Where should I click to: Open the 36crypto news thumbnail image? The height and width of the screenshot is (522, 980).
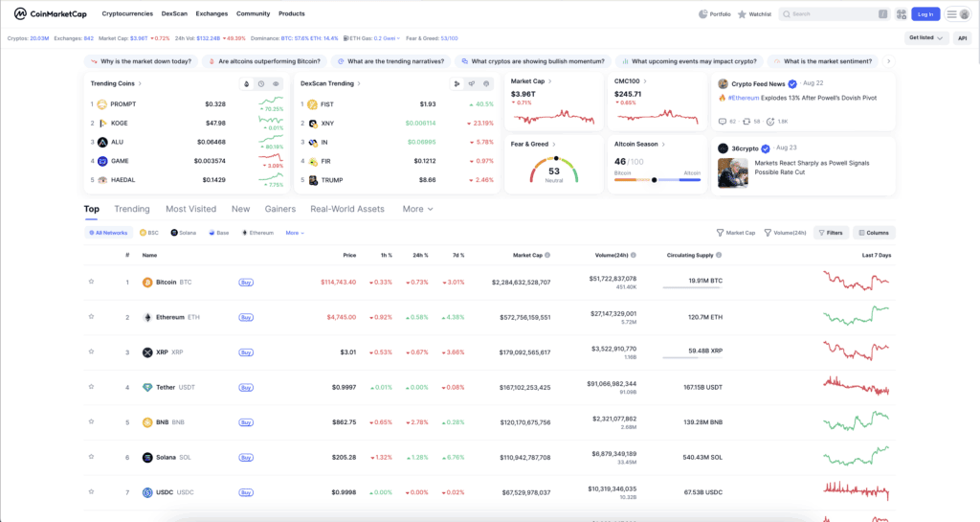[x=732, y=173]
